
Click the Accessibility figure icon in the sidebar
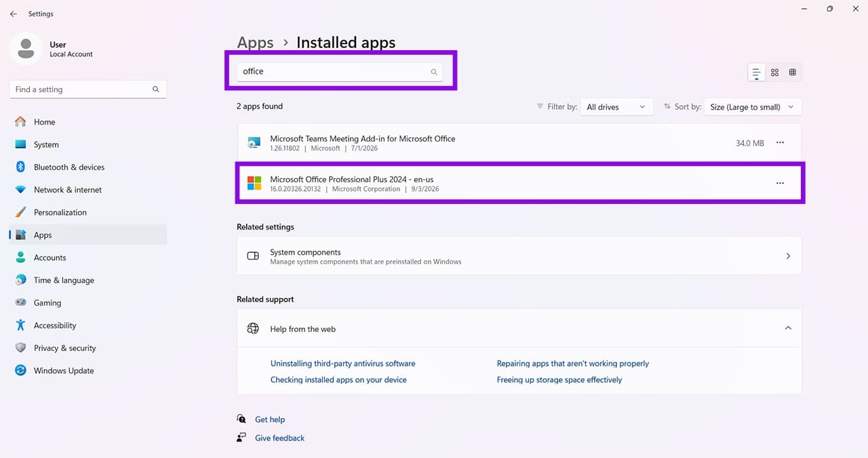[x=20, y=325]
